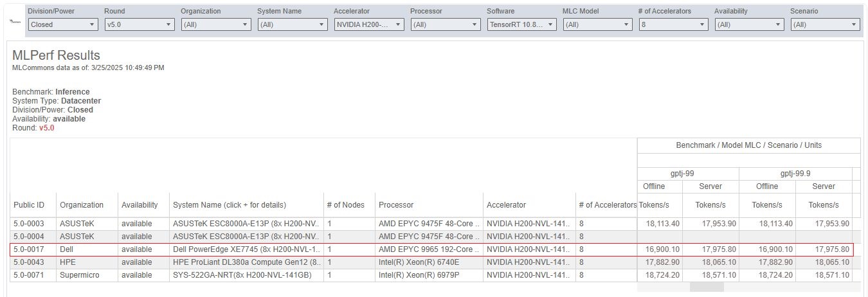Screen dimensions: 868x297
Task: Click the red v5.0 Round value
Action: coord(47,128)
